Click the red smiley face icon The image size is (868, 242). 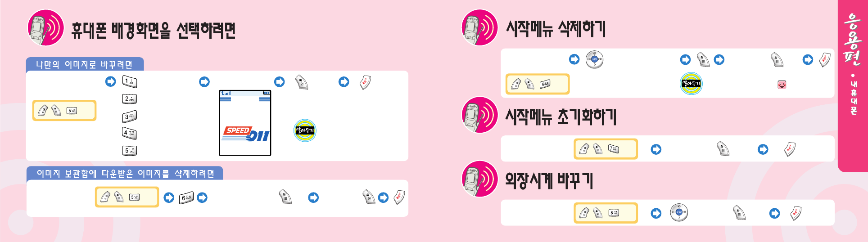782,84
